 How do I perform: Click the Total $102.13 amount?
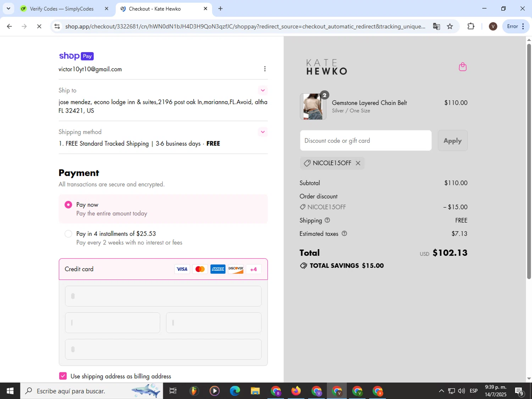pos(450,253)
